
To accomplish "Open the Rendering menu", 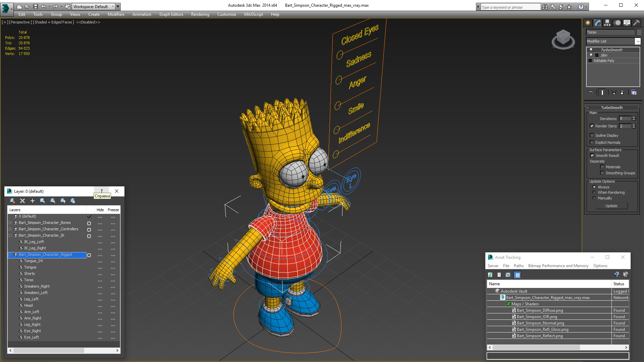I will [x=200, y=14].
